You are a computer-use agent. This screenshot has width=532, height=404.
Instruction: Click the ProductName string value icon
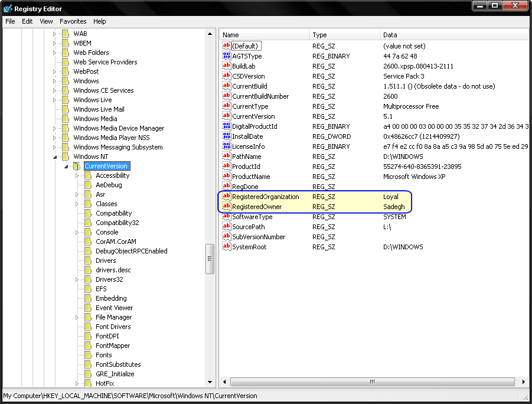[226, 177]
